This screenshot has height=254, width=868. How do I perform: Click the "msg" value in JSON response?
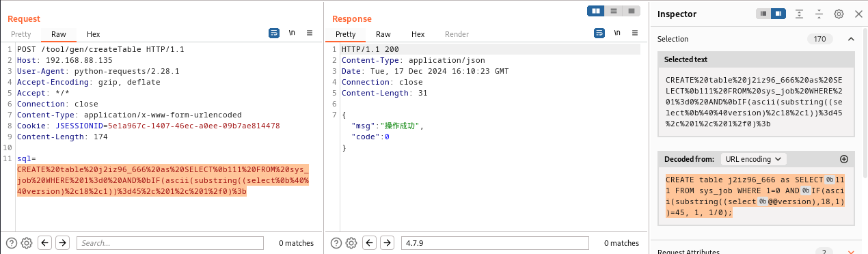(x=399, y=126)
